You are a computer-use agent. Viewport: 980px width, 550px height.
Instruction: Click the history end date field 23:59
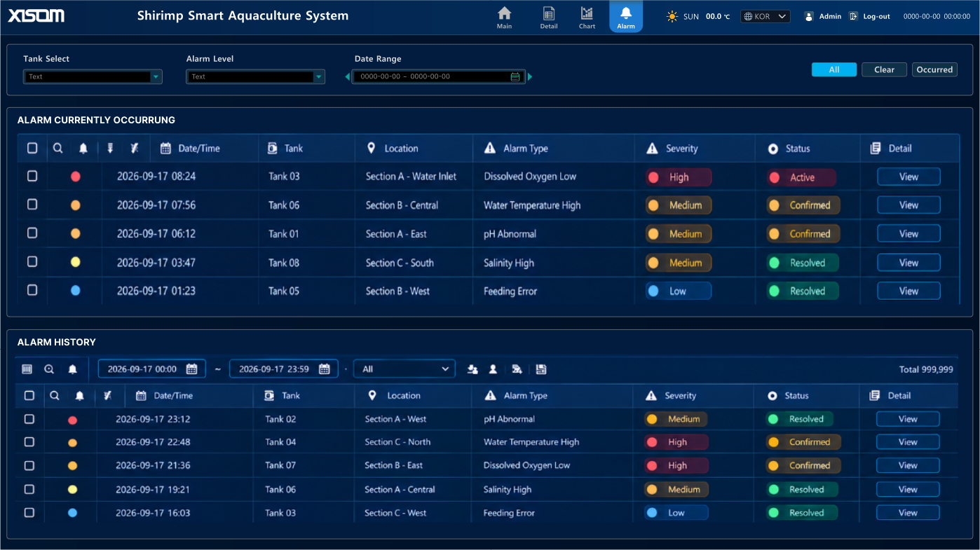(x=284, y=369)
